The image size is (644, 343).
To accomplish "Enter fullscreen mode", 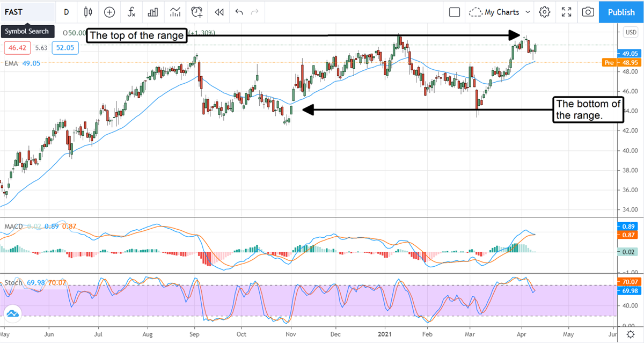I will 566,12.
